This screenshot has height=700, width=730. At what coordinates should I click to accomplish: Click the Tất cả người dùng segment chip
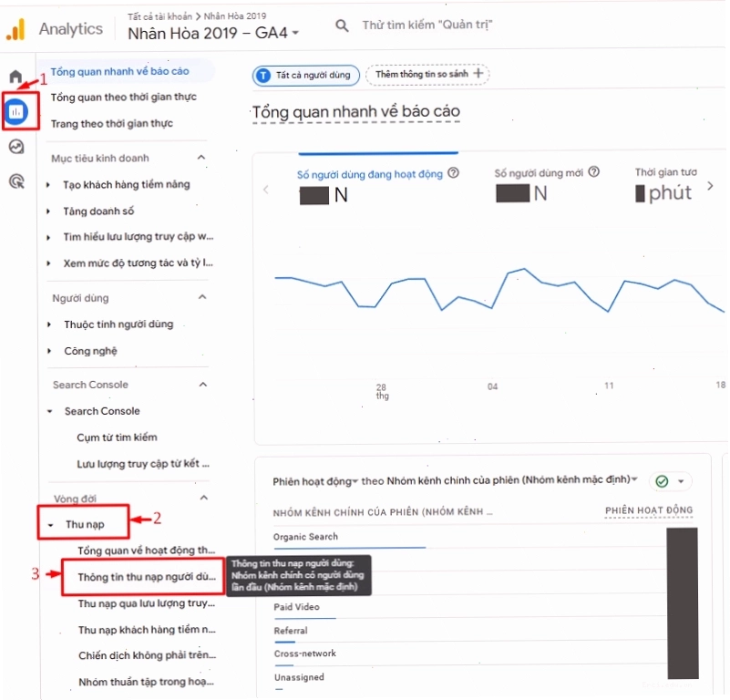tap(306, 75)
